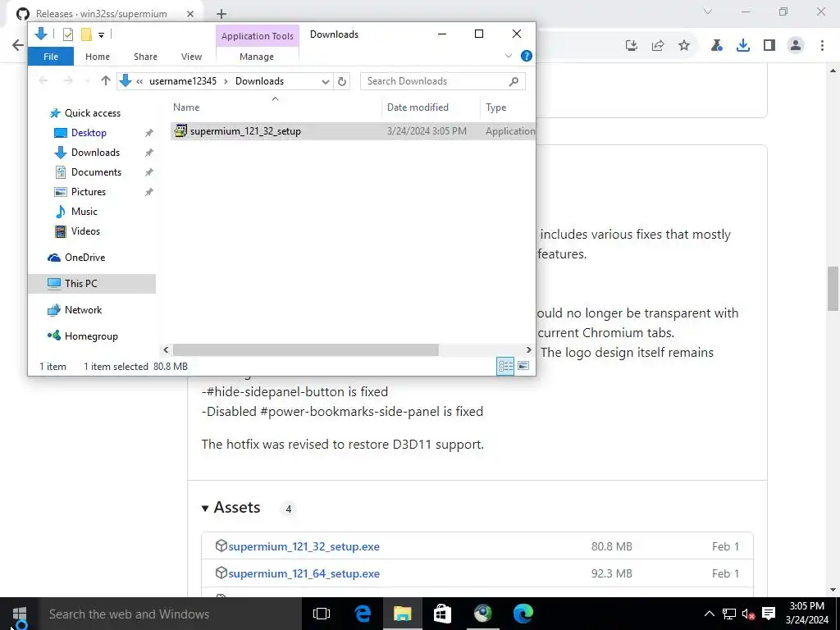Open Task View on the taskbar
This screenshot has width=840, height=630.
click(x=322, y=614)
